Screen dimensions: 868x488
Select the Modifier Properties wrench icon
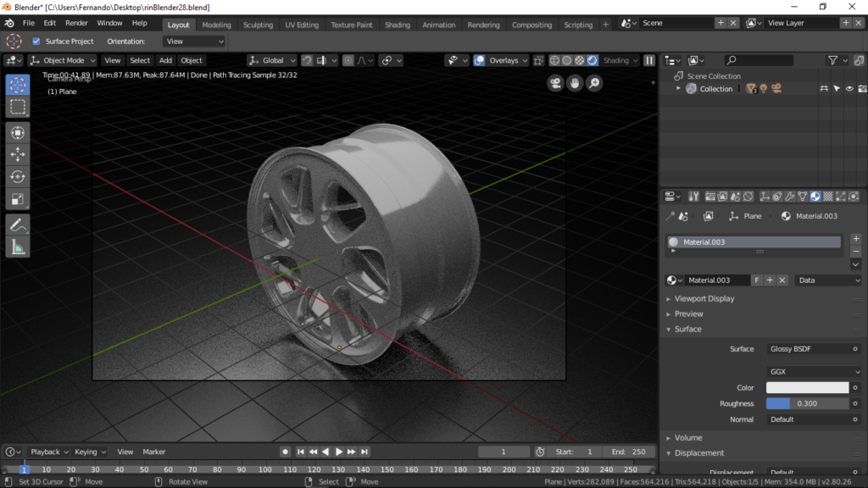pyautogui.click(x=790, y=196)
